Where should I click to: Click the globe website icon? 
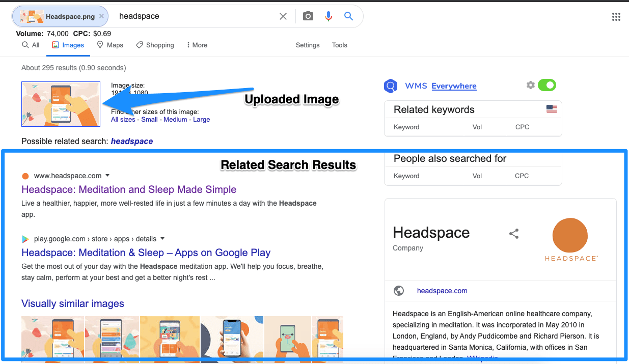[x=399, y=291]
